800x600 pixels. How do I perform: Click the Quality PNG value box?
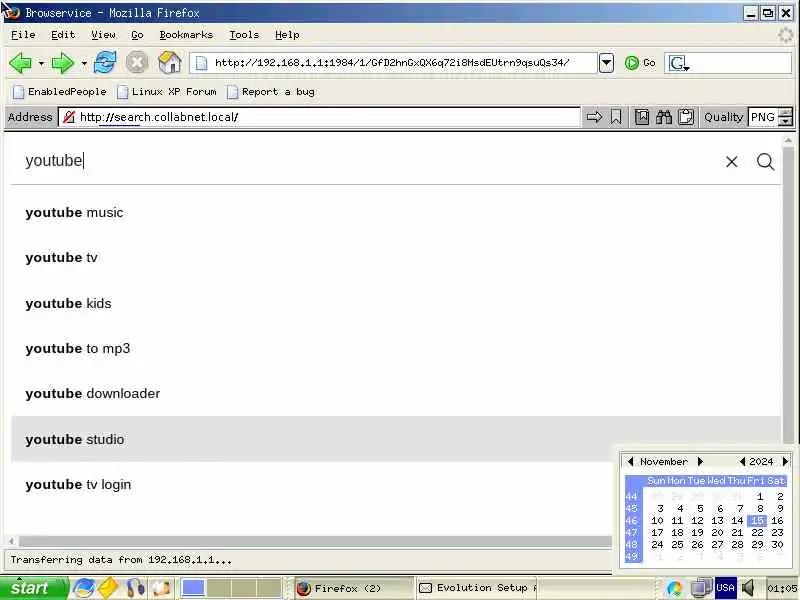pos(763,117)
